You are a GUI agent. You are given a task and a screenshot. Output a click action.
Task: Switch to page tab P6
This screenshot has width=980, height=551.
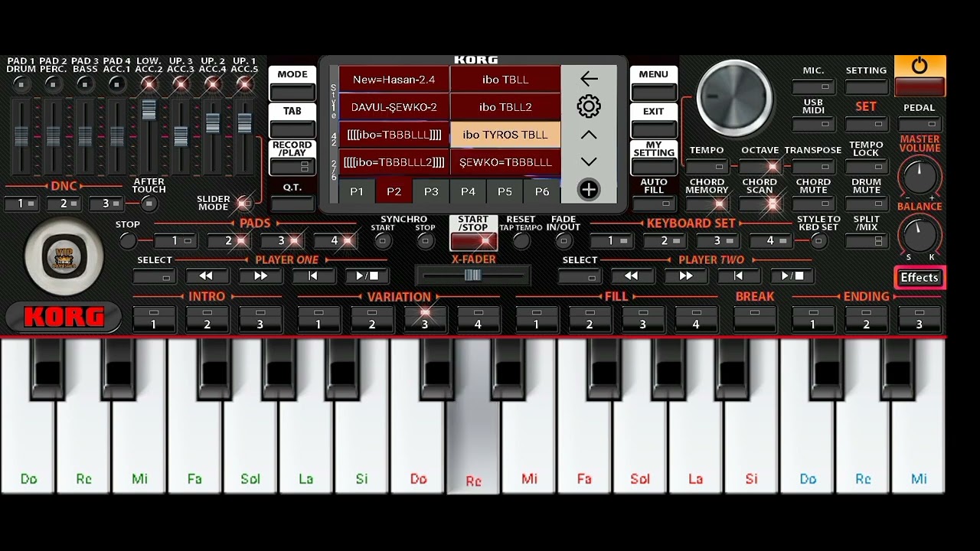click(x=542, y=191)
